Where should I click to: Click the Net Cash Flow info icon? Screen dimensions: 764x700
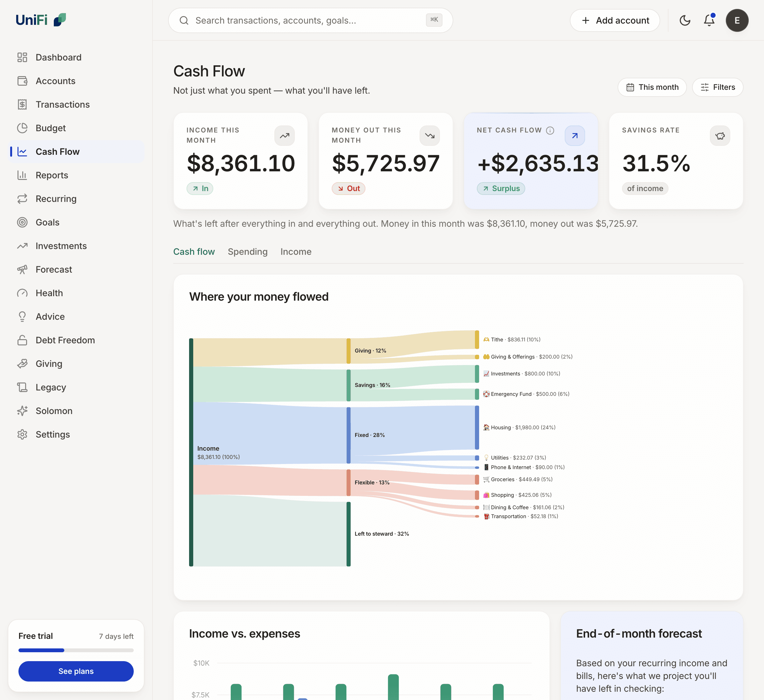pos(550,131)
